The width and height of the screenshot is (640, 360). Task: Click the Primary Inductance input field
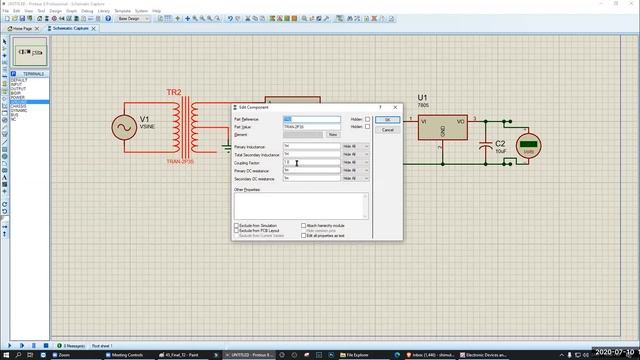click(x=312, y=146)
